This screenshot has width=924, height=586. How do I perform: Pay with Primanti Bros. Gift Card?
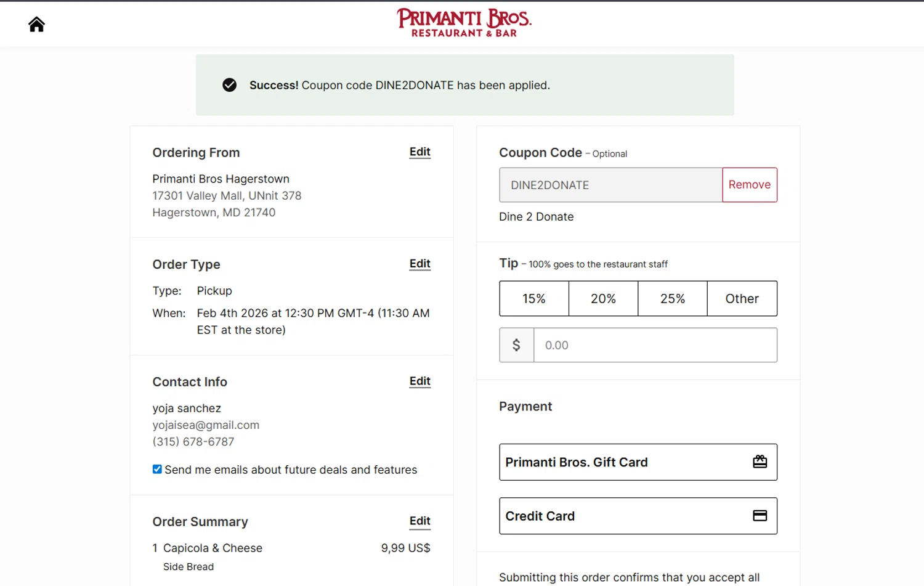(638, 462)
